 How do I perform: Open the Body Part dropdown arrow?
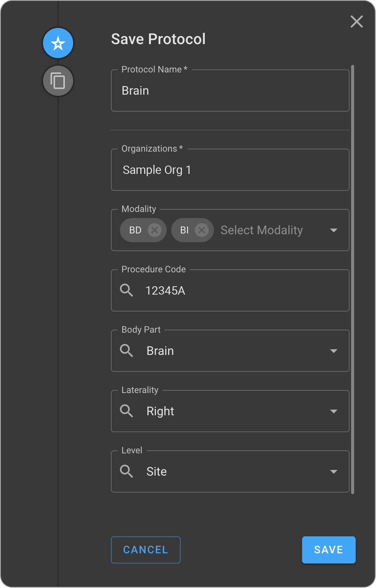[333, 351]
